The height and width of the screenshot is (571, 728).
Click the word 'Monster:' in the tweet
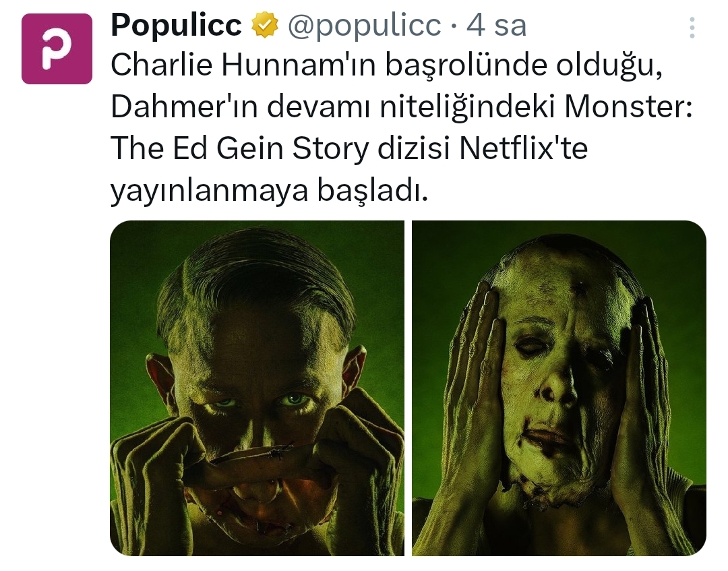click(628, 107)
